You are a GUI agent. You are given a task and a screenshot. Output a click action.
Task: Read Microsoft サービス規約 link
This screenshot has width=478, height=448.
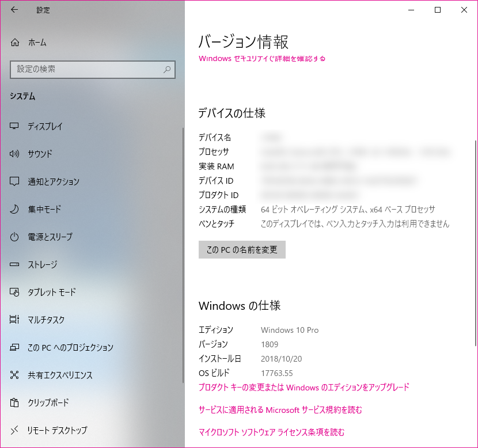pos(280,410)
